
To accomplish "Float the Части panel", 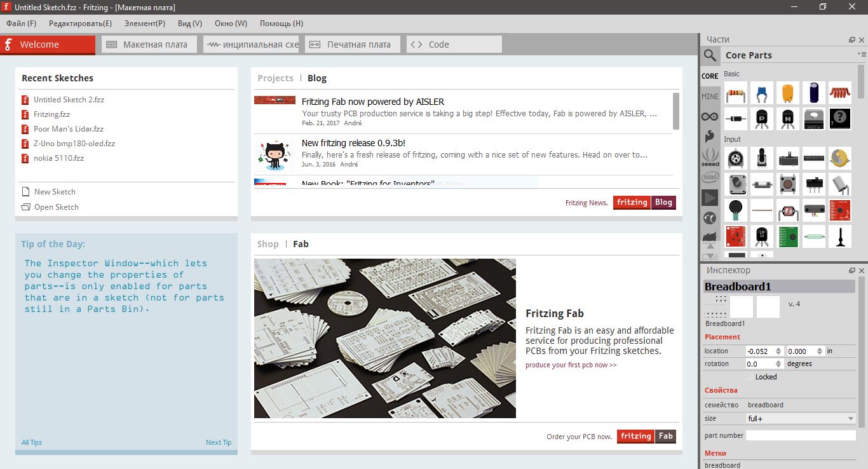I will pos(852,39).
